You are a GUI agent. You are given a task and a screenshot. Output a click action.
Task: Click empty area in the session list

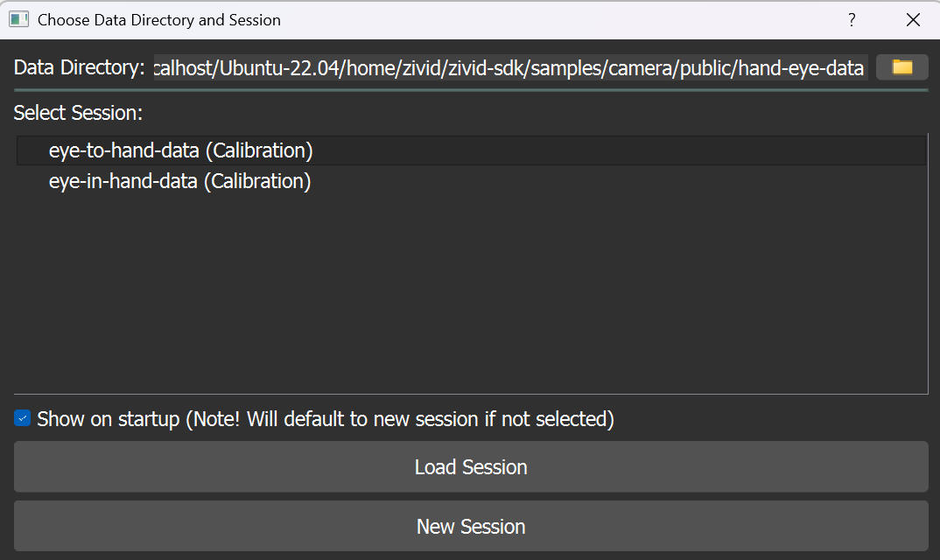[471, 297]
